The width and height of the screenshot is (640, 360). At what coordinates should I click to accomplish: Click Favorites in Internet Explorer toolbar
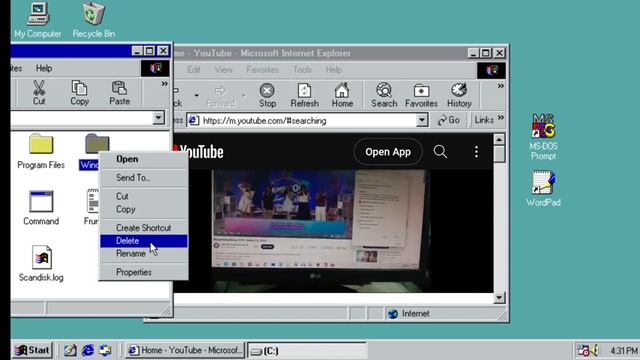click(x=421, y=95)
